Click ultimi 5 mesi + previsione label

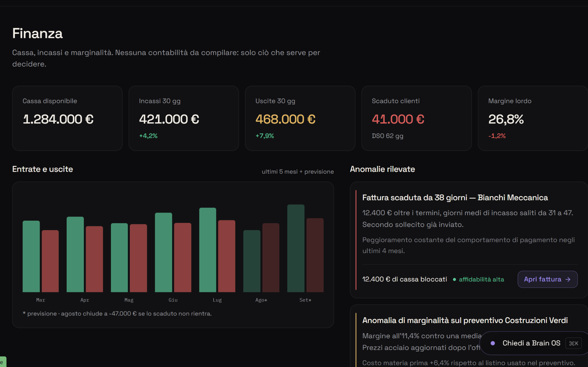tap(298, 172)
